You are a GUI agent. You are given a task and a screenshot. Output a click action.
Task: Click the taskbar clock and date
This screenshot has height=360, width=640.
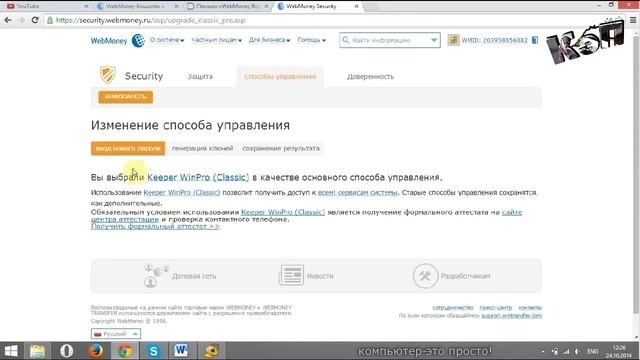[619, 351]
